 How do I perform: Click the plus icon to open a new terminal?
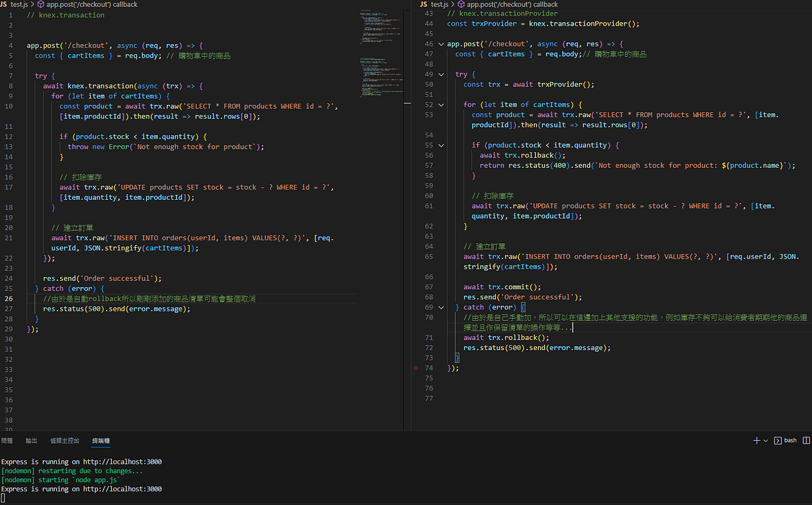pos(757,440)
